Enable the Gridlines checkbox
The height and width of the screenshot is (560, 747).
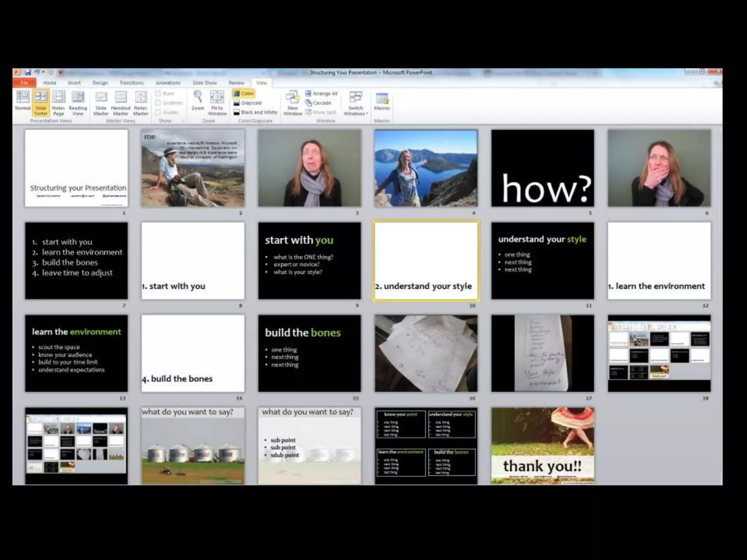pos(158,103)
